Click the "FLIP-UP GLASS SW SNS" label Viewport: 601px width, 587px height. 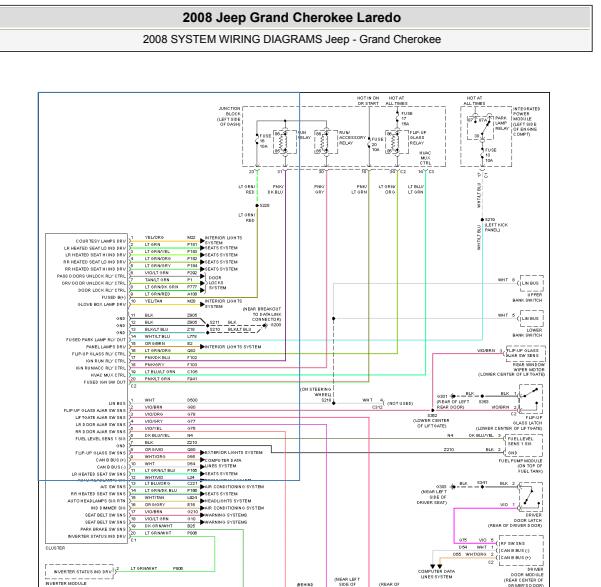pos(100,453)
